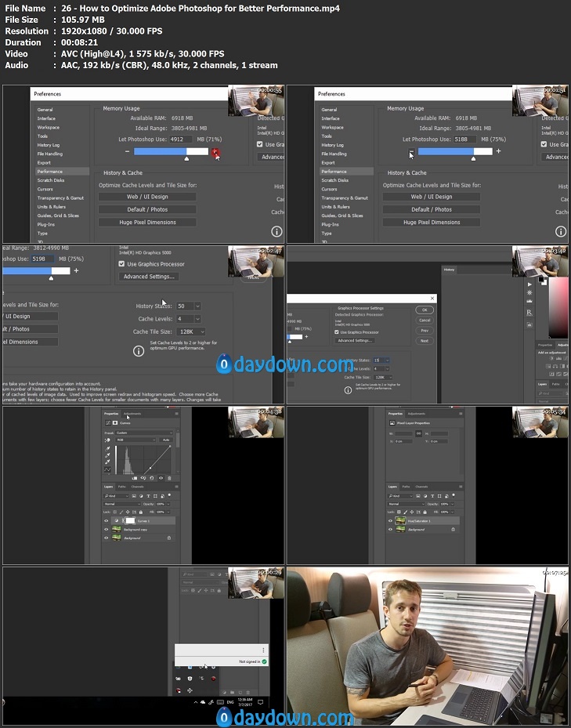Hide the Hue/Saturation 1 layer
Image resolution: width=571 pixels, height=728 pixels.
coord(390,521)
